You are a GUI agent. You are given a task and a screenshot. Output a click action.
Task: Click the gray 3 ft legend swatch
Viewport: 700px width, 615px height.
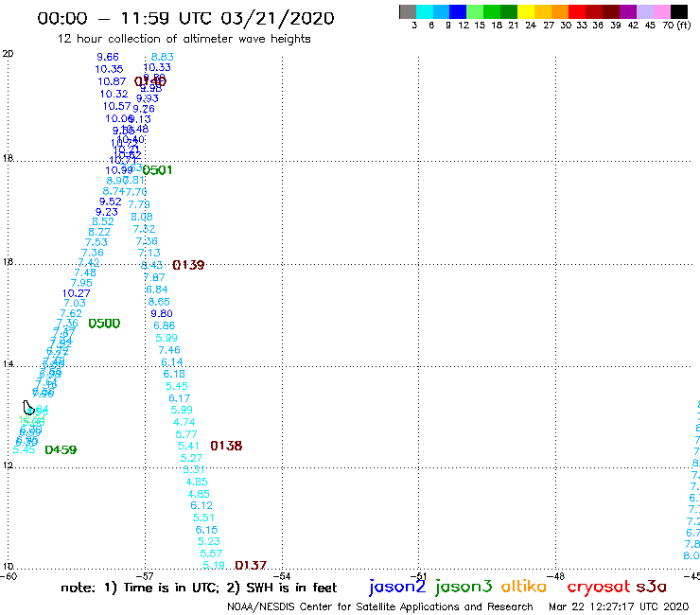click(408, 12)
